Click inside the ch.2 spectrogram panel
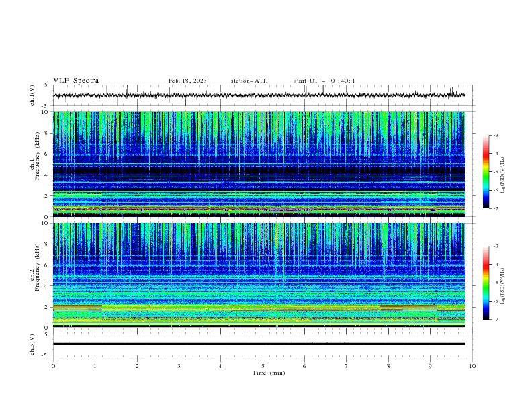 tap(259, 275)
